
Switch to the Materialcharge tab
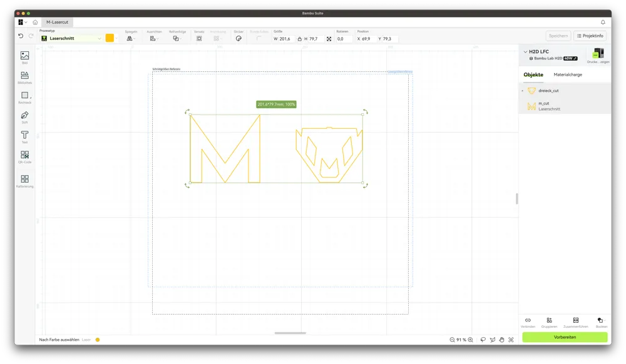click(x=568, y=74)
